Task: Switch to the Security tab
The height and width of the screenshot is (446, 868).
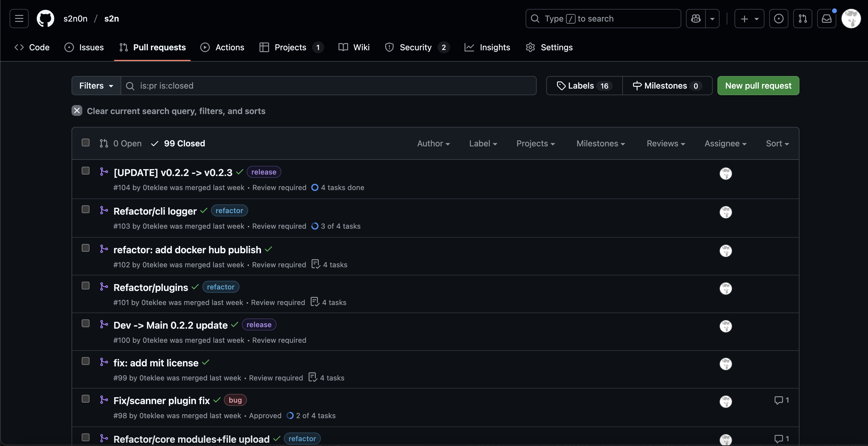Action: (415, 47)
